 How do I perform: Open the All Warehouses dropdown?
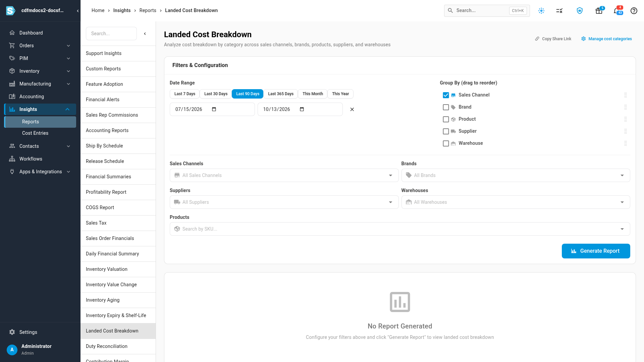tap(516, 202)
